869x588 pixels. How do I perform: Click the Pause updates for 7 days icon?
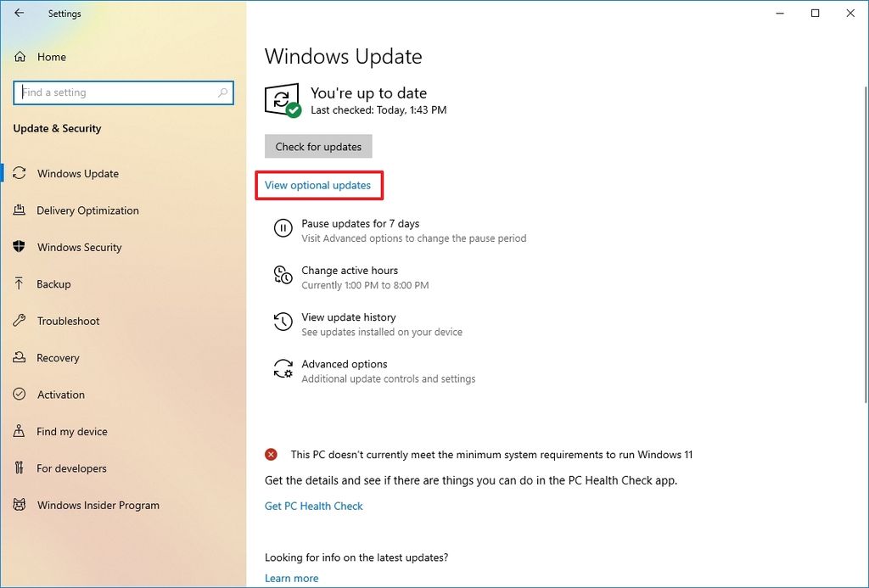[x=283, y=227]
